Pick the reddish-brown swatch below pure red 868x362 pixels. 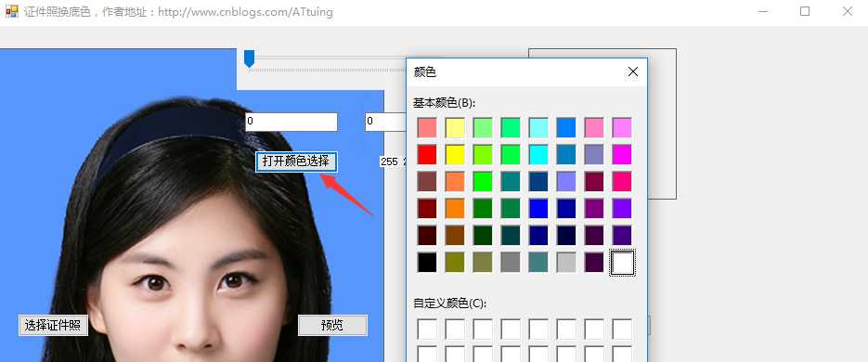pos(427,182)
